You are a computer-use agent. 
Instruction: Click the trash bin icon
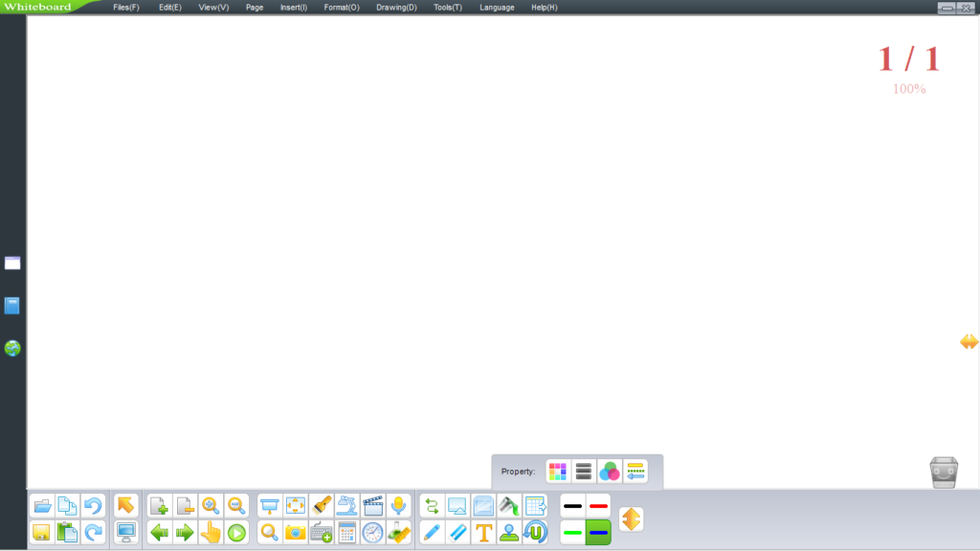(944, 473)
